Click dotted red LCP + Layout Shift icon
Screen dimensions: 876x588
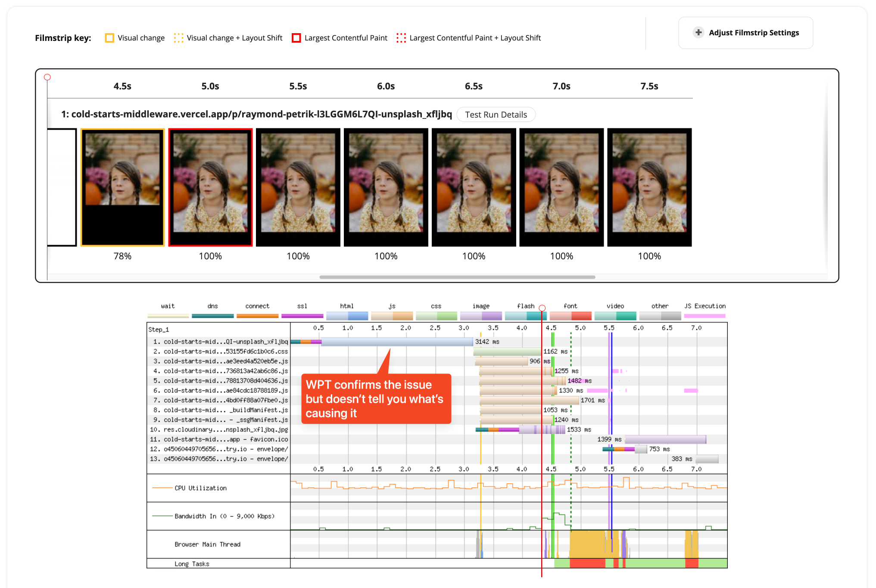tap(401, 38)
